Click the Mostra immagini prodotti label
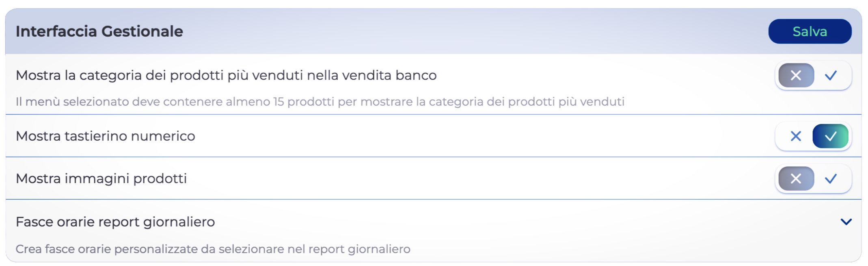 coord(101,179)
